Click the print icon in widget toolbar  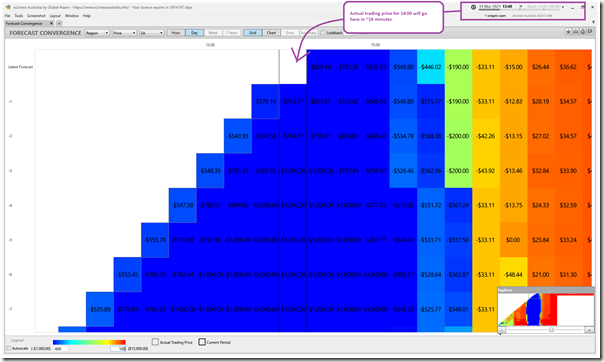[575, 32]
